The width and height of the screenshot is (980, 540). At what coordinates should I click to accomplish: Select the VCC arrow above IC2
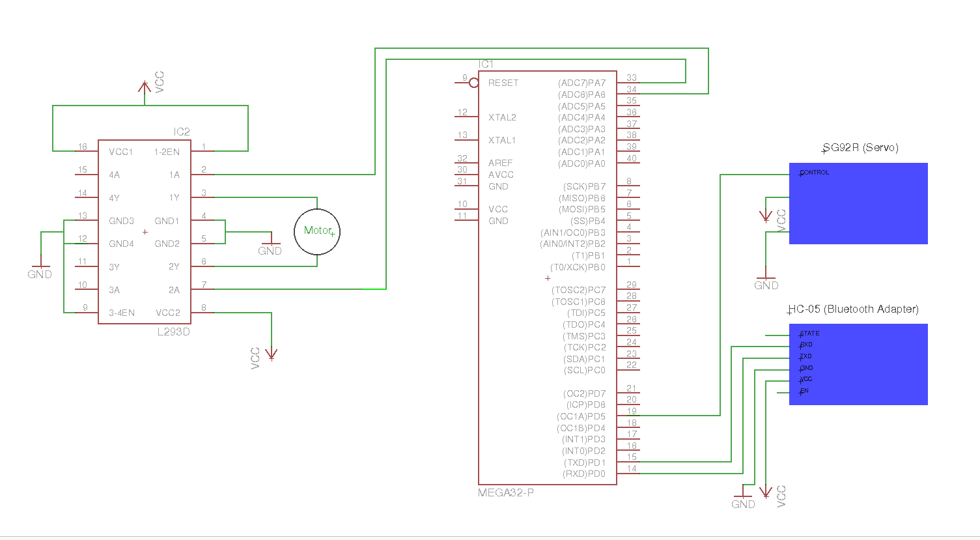(x=145, y=87)
